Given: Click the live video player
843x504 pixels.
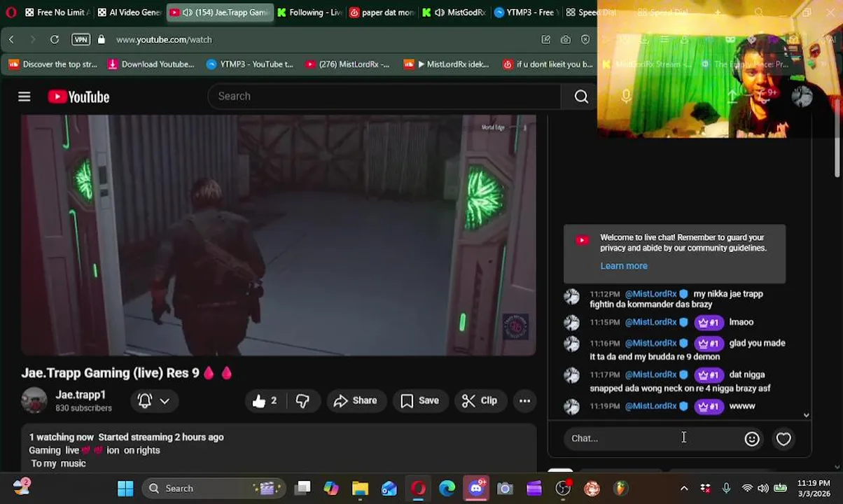Looking at the screenshot, I should tap(279, 235).
